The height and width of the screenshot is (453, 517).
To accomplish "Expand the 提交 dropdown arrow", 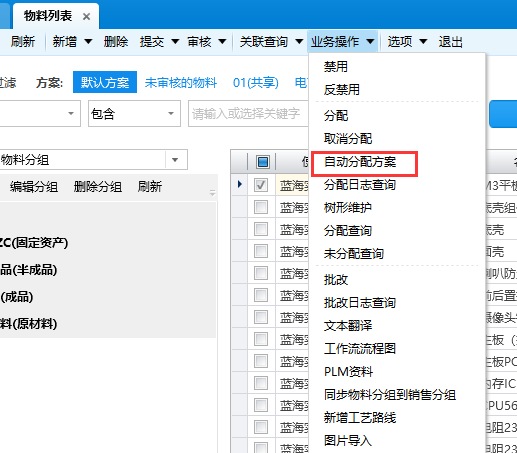I will tap(175, 42).
